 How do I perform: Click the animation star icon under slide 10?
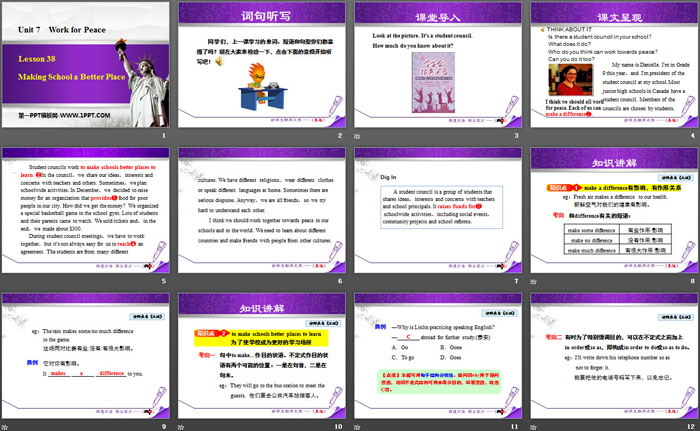click(181, 427)
